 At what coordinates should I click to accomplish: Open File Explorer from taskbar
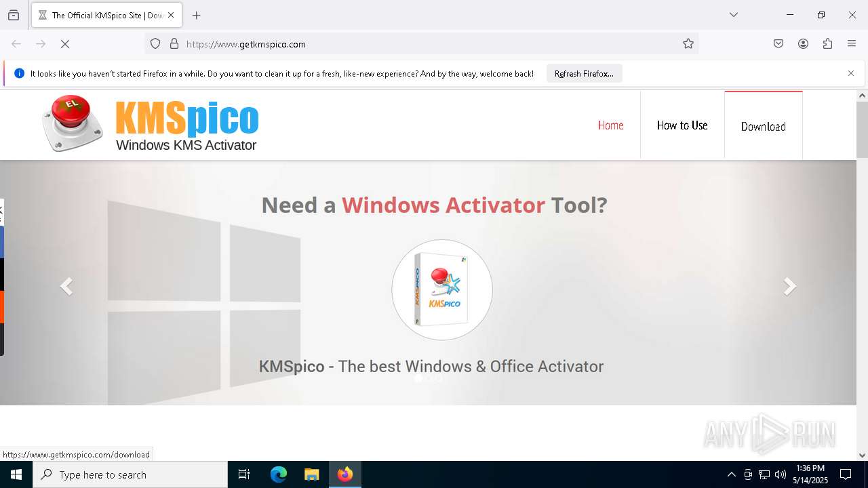click(x=311, y=474)
